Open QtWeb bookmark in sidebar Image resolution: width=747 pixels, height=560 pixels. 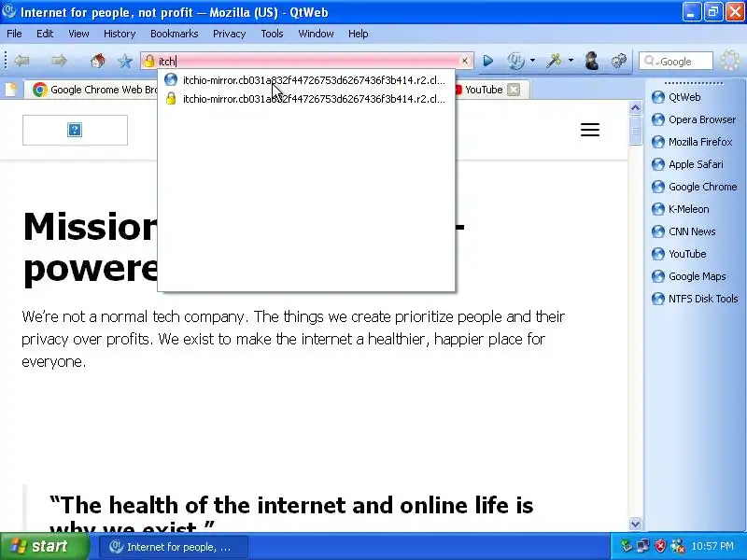point(676,97)
